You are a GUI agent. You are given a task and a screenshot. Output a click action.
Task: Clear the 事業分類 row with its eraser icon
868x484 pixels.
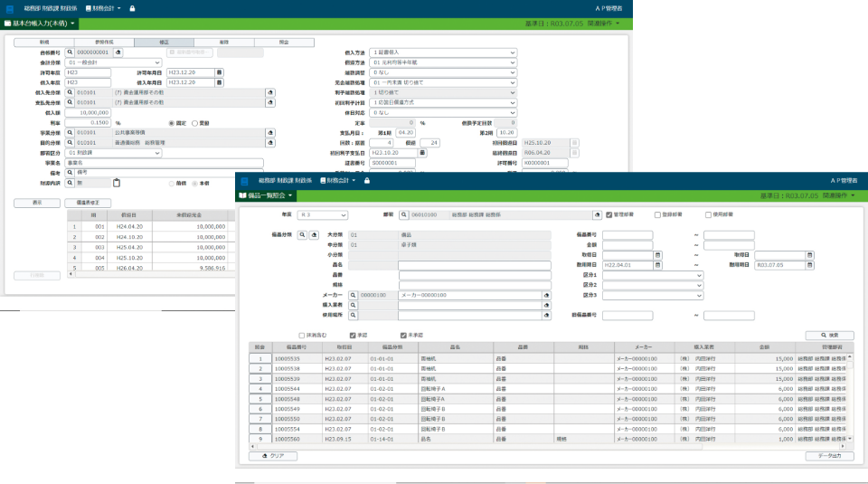click(x=270, y=133)
